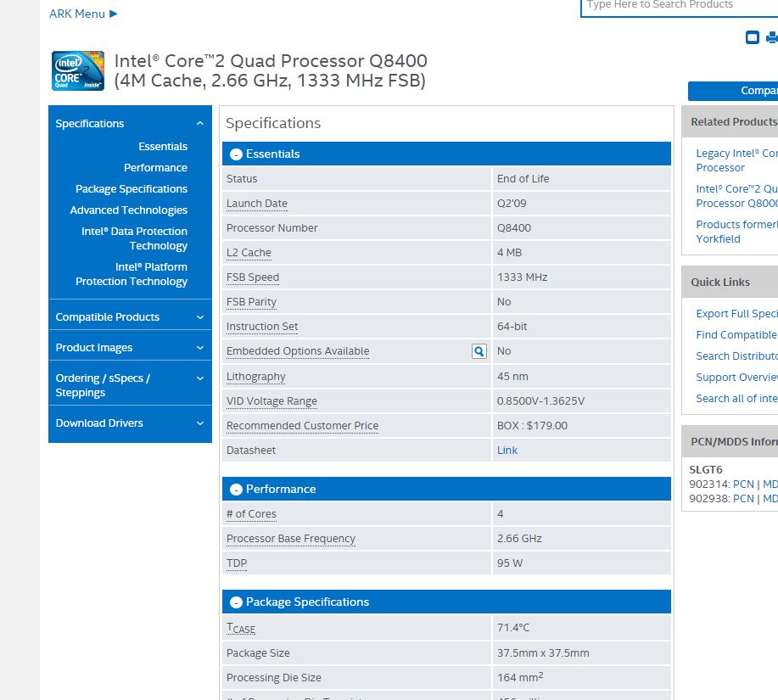The width and height of the screenshot is (778, 700).
Task: Collapse Package Specifications section minus icon
Action: (236, 602)
